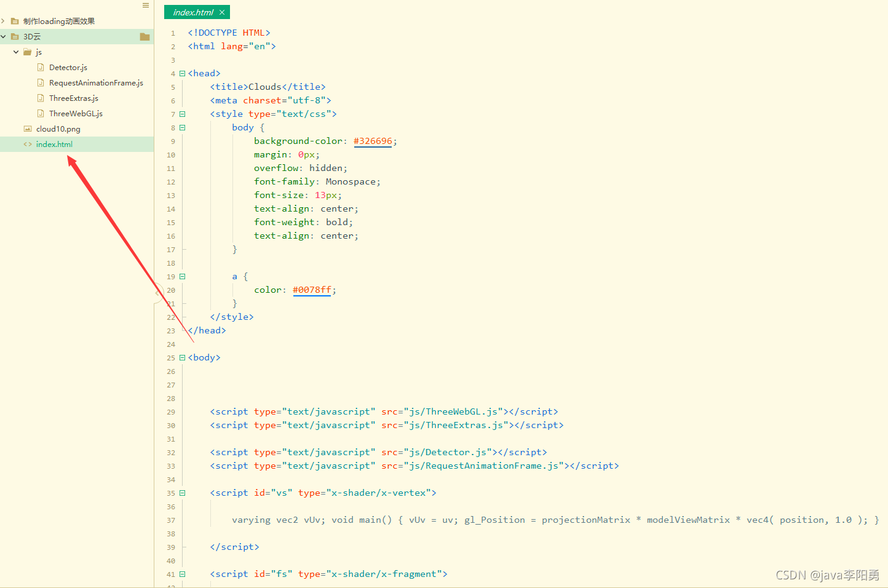This screenshot has width=888, height=588.
Task: Fold the fs script at line 41
Action: [182, 574]
